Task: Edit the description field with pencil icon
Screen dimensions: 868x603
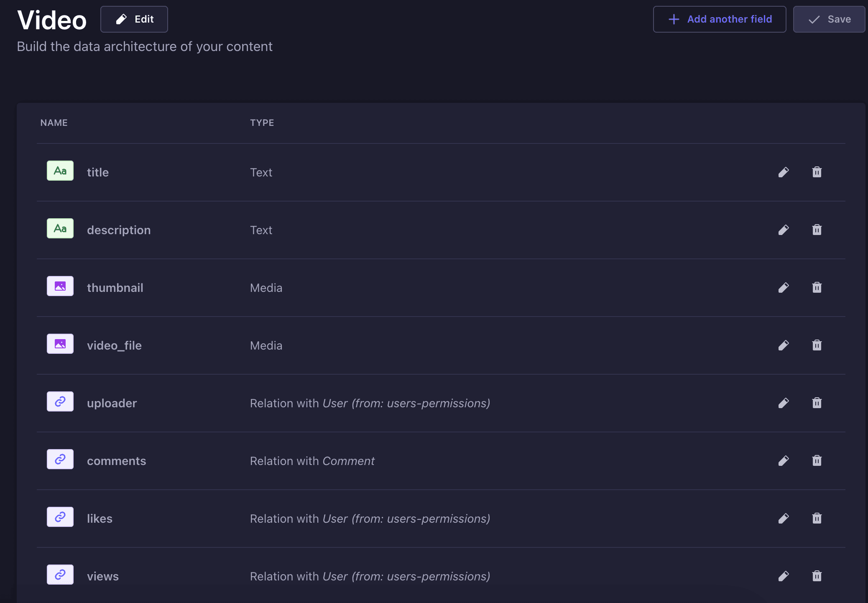Action: pos(784,230)
